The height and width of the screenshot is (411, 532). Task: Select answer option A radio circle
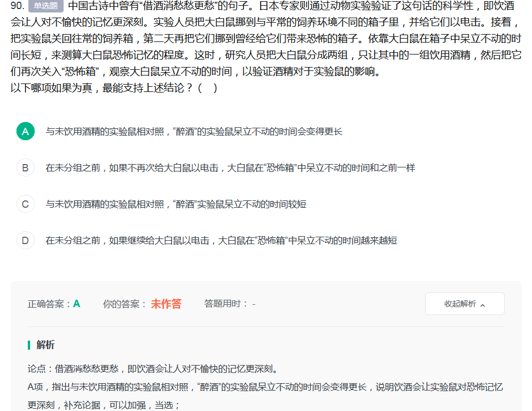(x=26, y=131)
